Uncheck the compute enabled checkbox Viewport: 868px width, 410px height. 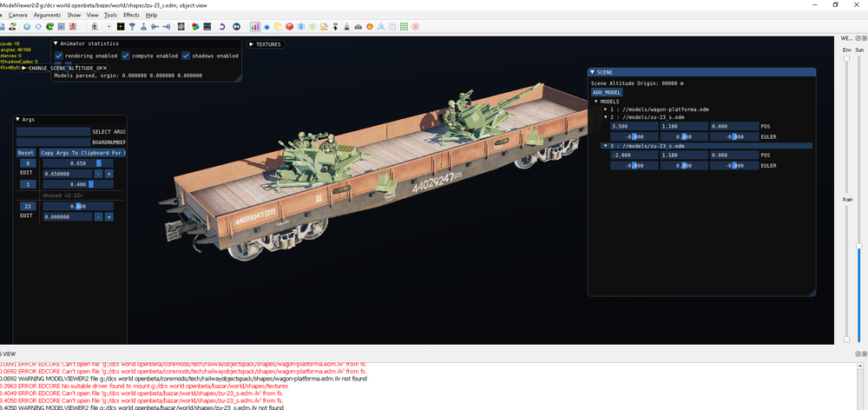coord(126,56)
